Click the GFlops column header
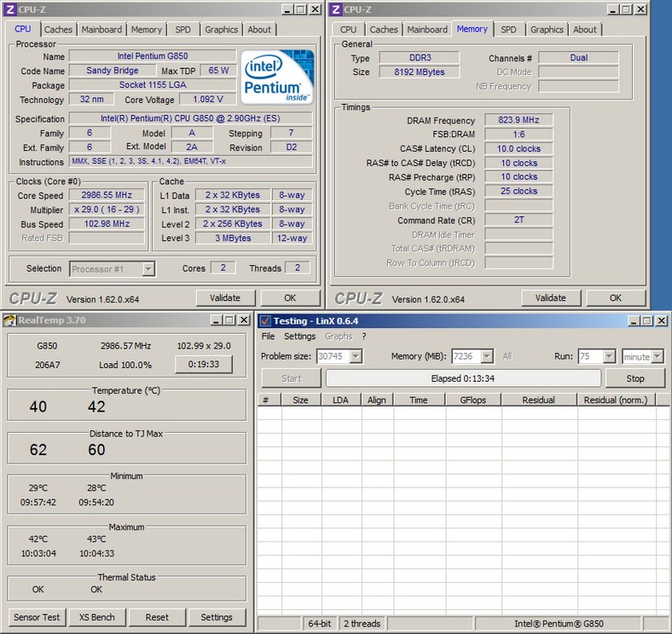 click(x=472, y=400)
